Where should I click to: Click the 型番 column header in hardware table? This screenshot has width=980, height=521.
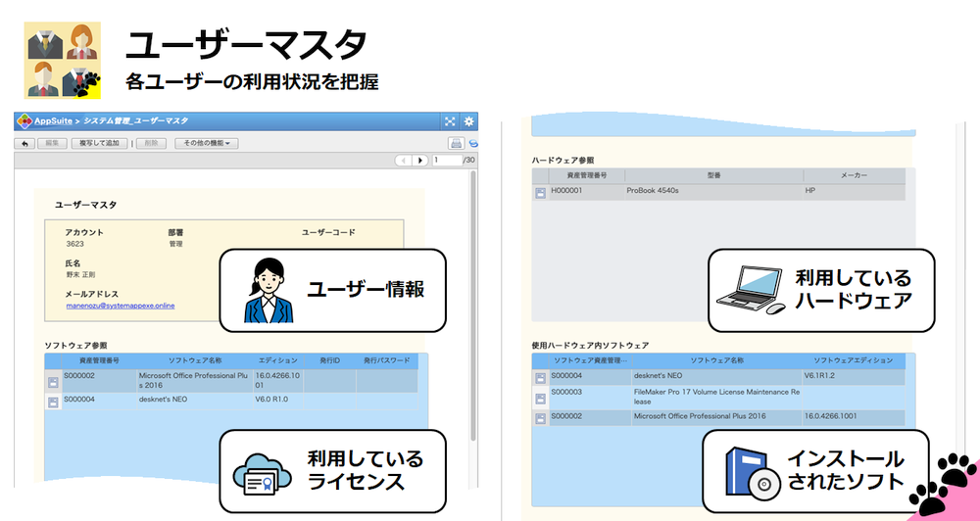[712, 175]
